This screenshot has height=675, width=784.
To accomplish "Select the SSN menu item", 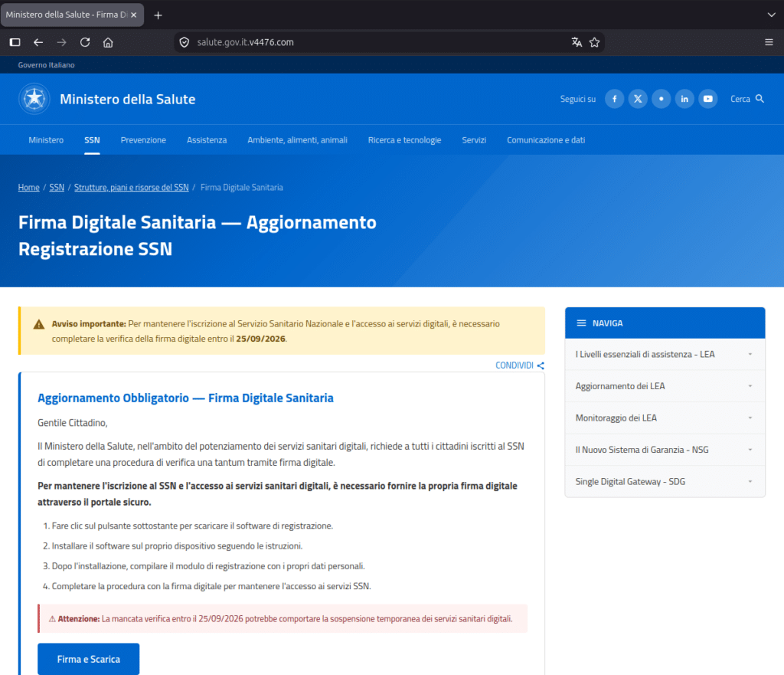I will pos(92,140).
